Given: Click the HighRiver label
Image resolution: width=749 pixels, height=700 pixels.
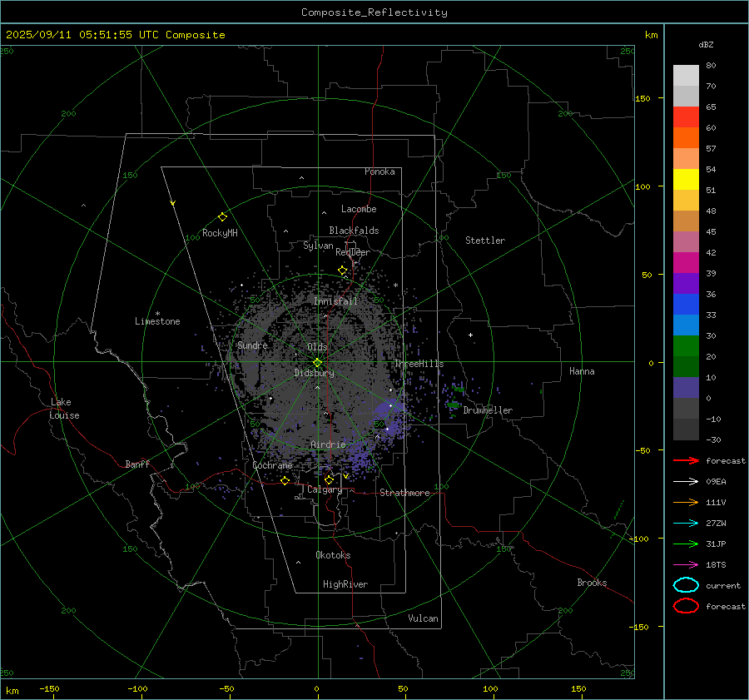Looking at the screenshot, I should (345, 584).
